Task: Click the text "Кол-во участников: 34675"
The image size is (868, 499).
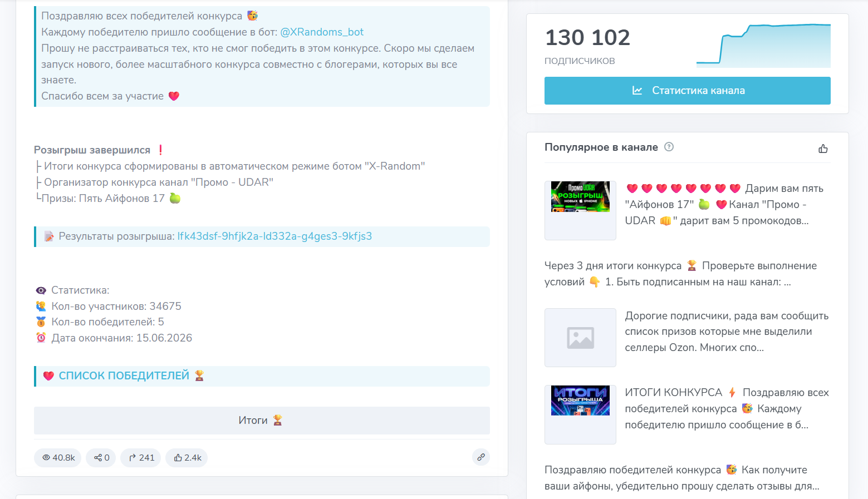Action: tap(116, 307)
